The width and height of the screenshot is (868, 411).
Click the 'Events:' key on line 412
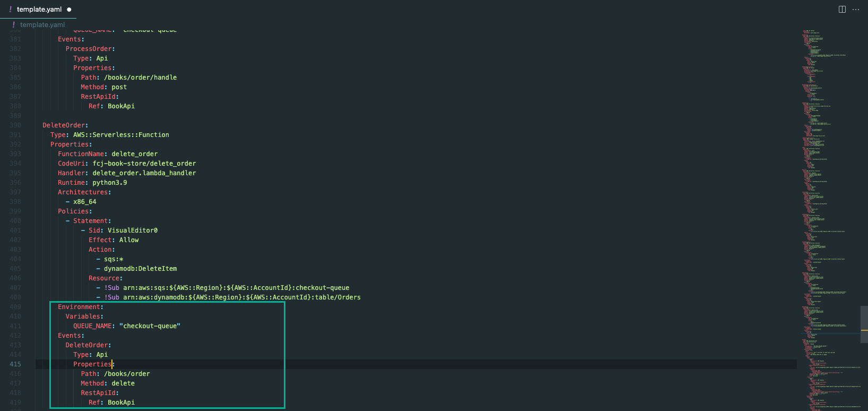71,336
